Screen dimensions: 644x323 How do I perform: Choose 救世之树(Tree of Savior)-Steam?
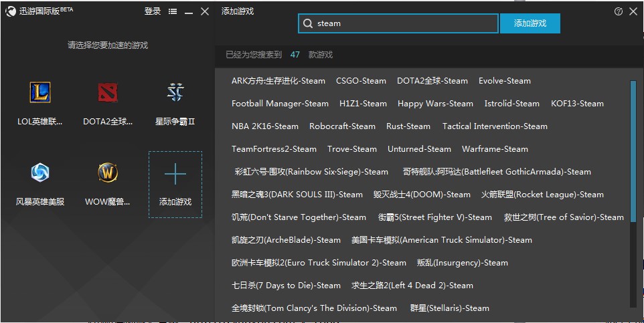564,217
